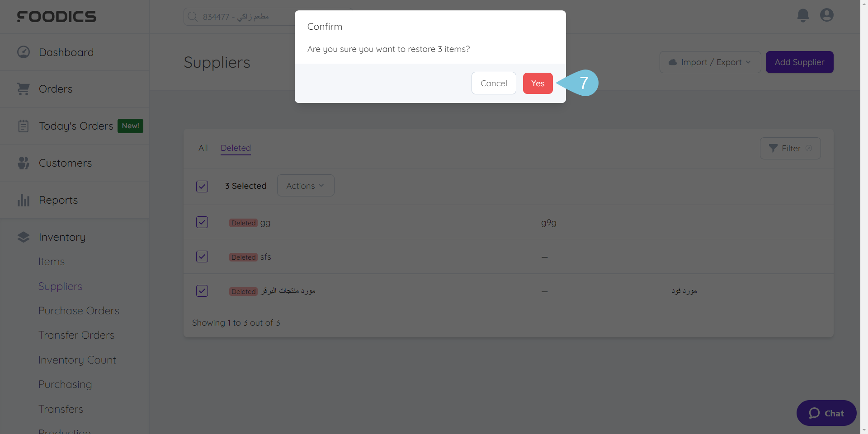Screen dimensions: 868x434
Task: Click the notification bell icon
Action: [803, 15]
